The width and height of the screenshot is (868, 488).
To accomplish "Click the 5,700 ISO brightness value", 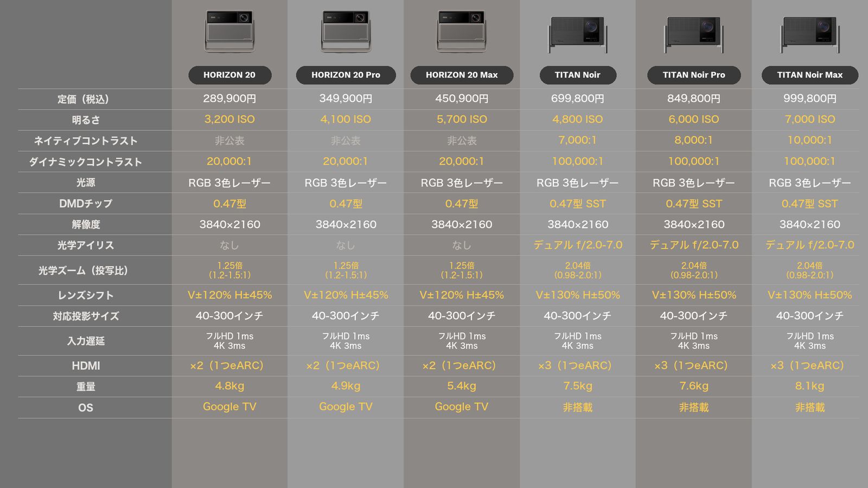I will coord(462,119).
